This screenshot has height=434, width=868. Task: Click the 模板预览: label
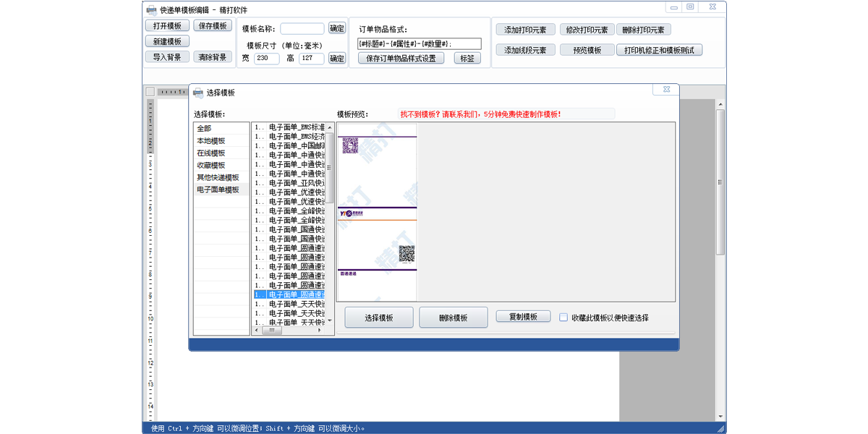point(352,114)
